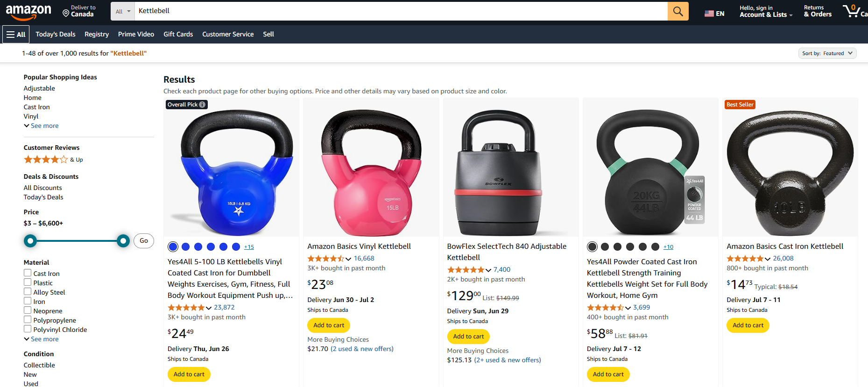Open the All hamburger menu

click(15, 34)
